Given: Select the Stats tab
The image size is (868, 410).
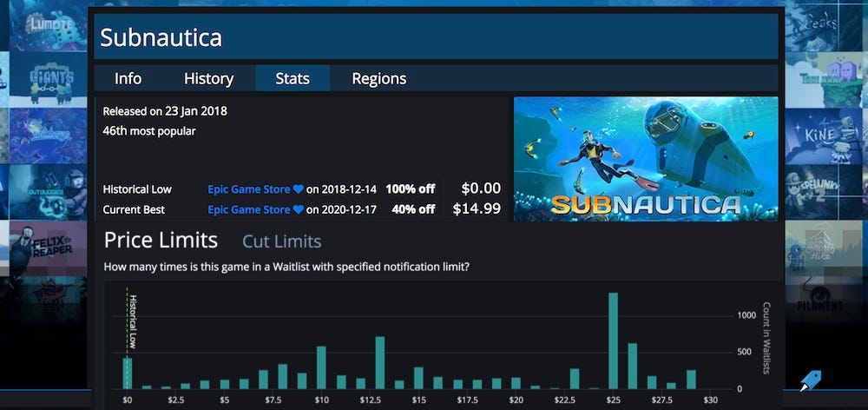Looking at the screenshot, I should (x=293, y=79).
